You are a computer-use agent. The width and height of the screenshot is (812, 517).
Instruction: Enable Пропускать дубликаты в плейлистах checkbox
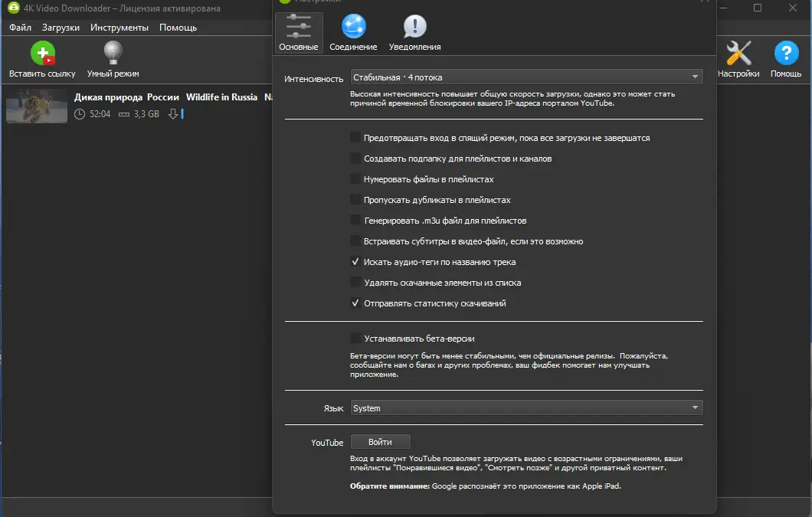(x=355, y=199)
